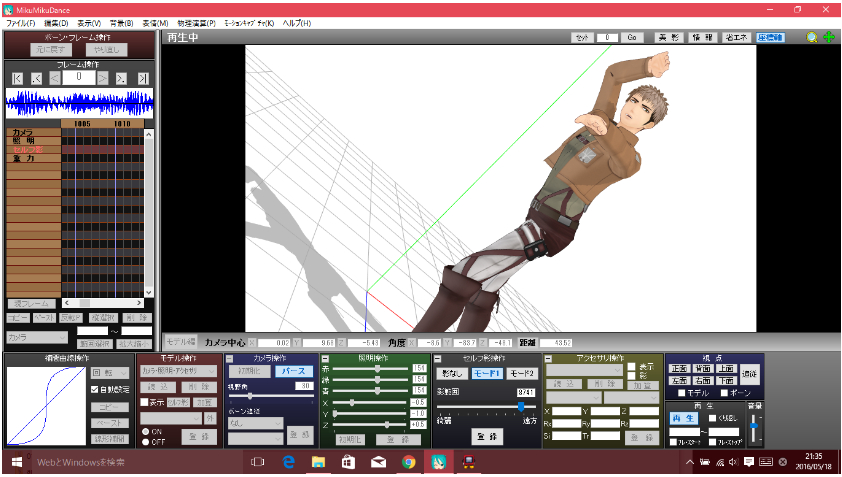Open the model selection dropdown
The width and height of the screenshot is (842, 477).
point(178,371)
